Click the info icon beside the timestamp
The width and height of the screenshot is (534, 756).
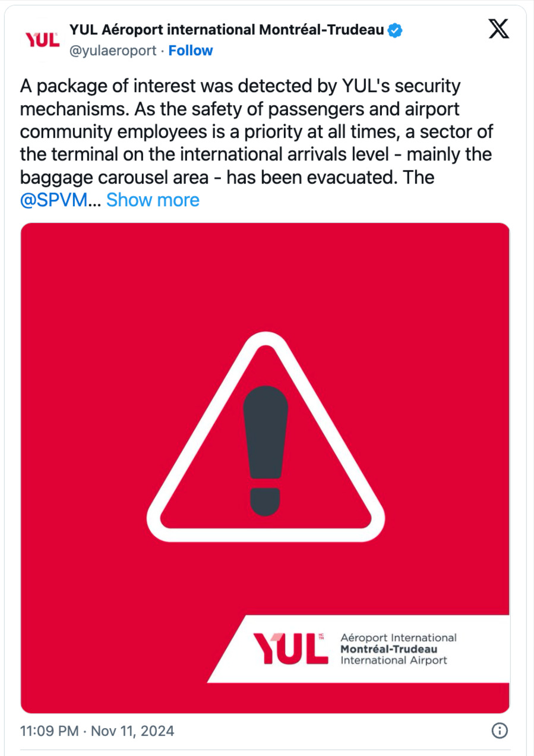[500, 730]
